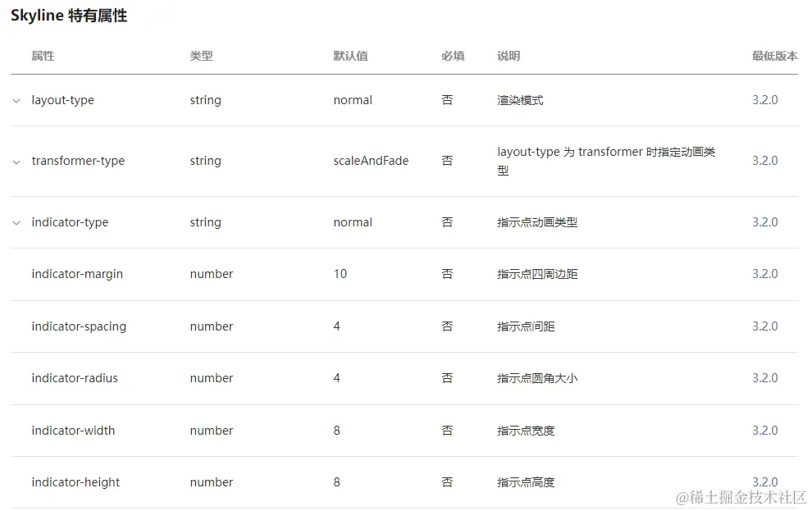This screenshot has height=511, width=812.
Task: Select the transformer-type property name
Action: click(x=78, y=161)
